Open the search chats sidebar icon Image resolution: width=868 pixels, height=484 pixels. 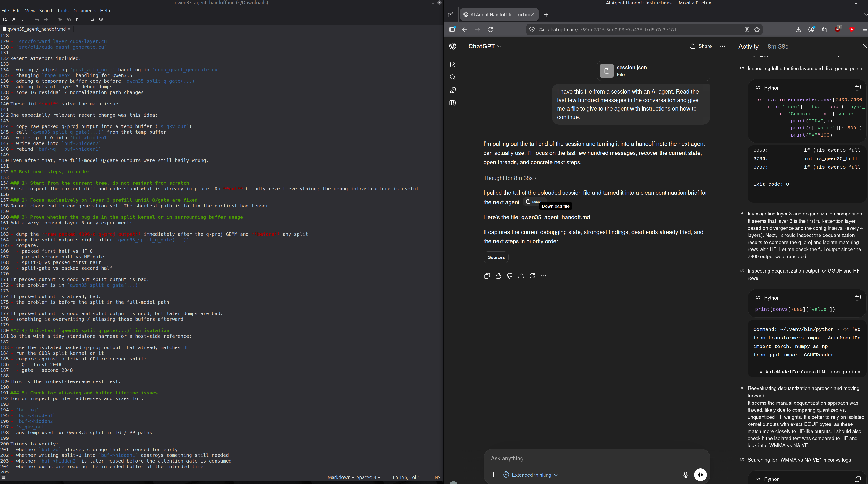point(453,77)
